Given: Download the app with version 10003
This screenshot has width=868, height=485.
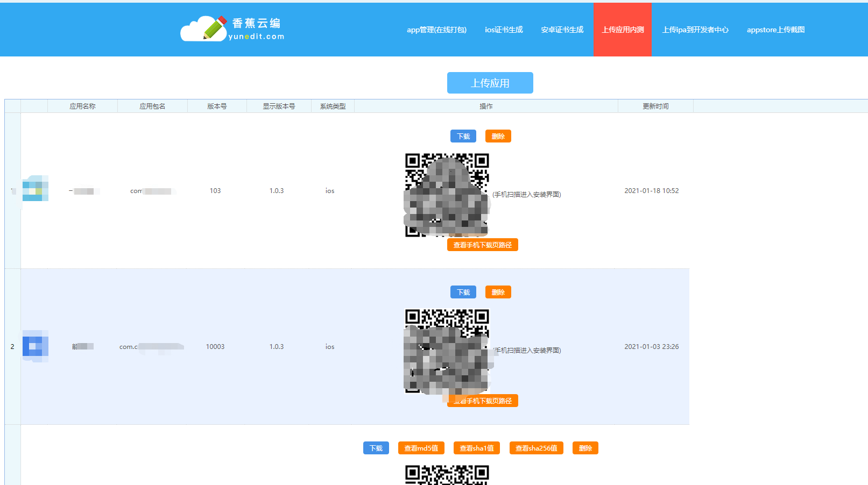Looking at the screenshot, I should pyautogui.click(x=463, y=292).
